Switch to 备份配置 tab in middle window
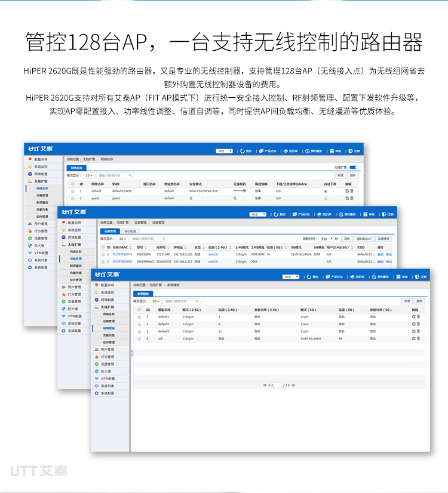Viewport: 448px width, 493px height. [130, 231]
